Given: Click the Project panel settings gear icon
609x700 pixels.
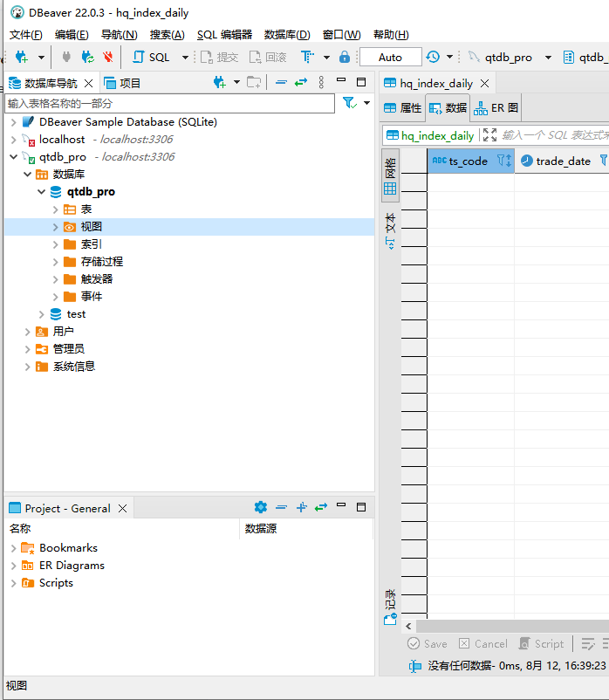Looking at the screenshot, I should (x=260, y=507).
